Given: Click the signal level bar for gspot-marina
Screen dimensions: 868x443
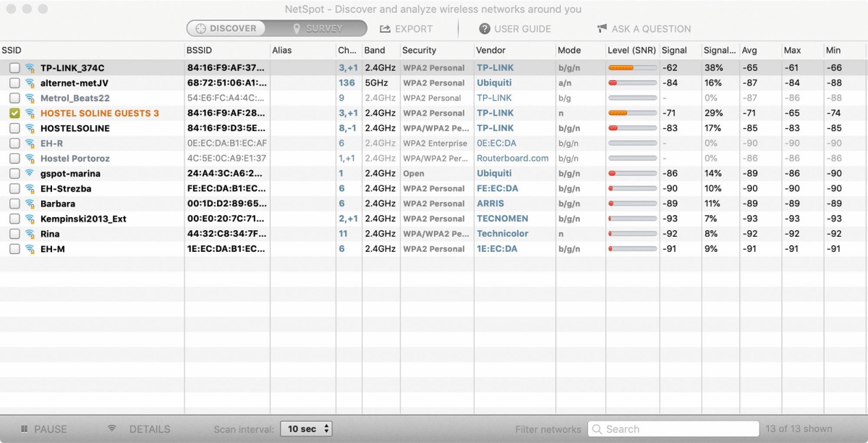Looking at the screenshot, I should pos(632,174).
